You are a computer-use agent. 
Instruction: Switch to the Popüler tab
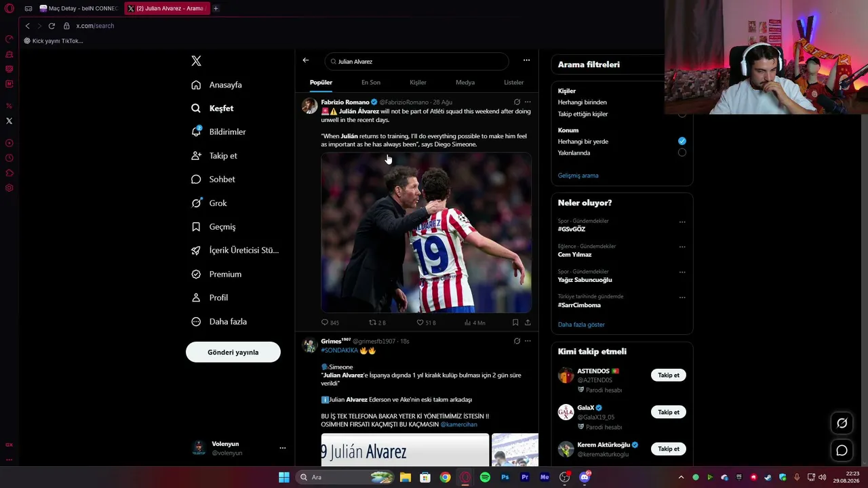321,83
